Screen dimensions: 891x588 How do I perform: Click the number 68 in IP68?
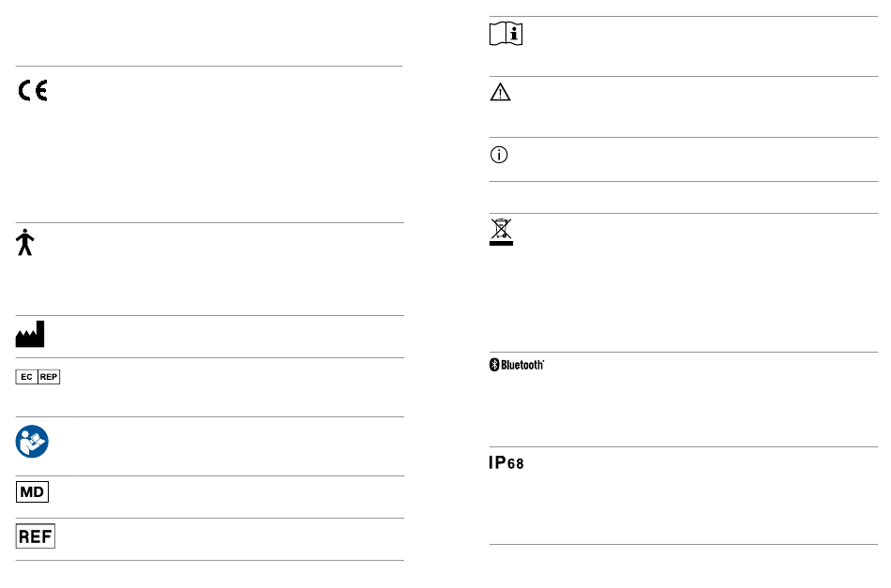click(x=516, y=464)
